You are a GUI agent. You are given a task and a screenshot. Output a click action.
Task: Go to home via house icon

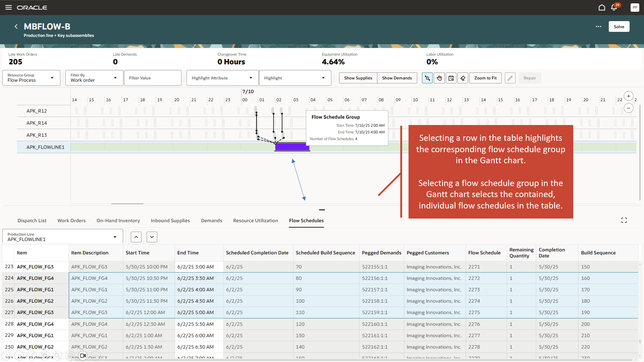pyautogui.click(x=602, y=7)
